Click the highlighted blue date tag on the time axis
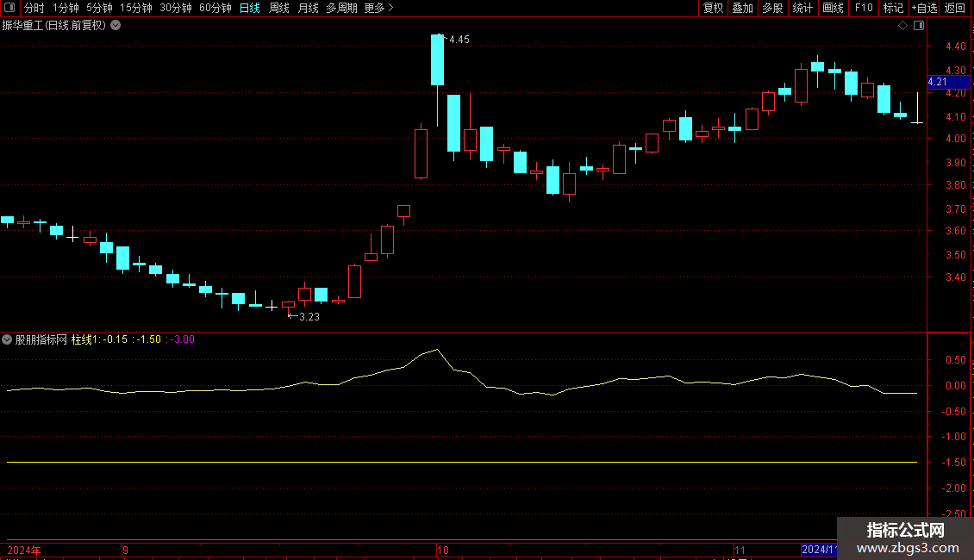The width and height of the screenshot is (974, 560). tap(819, 550)
